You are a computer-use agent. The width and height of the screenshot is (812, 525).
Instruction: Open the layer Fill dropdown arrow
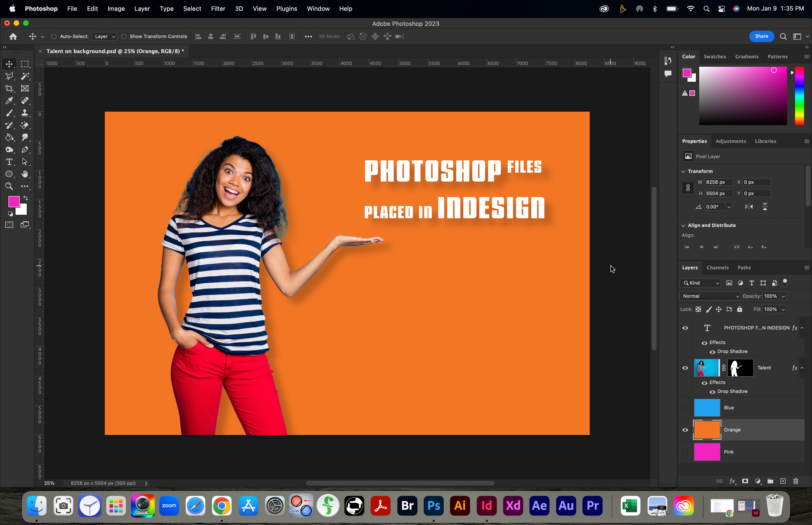pos(783,309)
